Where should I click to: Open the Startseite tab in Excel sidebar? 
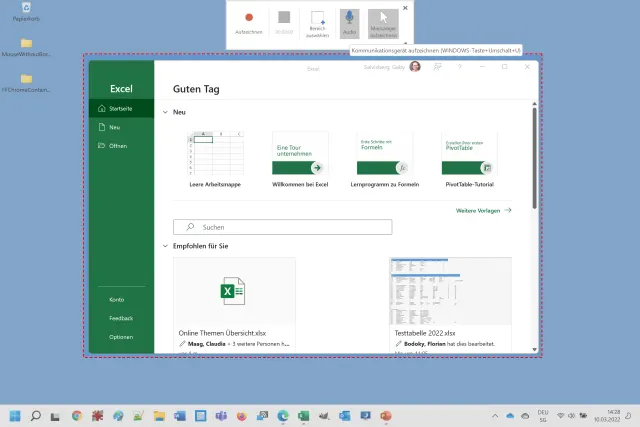click(x=121, y=108)
